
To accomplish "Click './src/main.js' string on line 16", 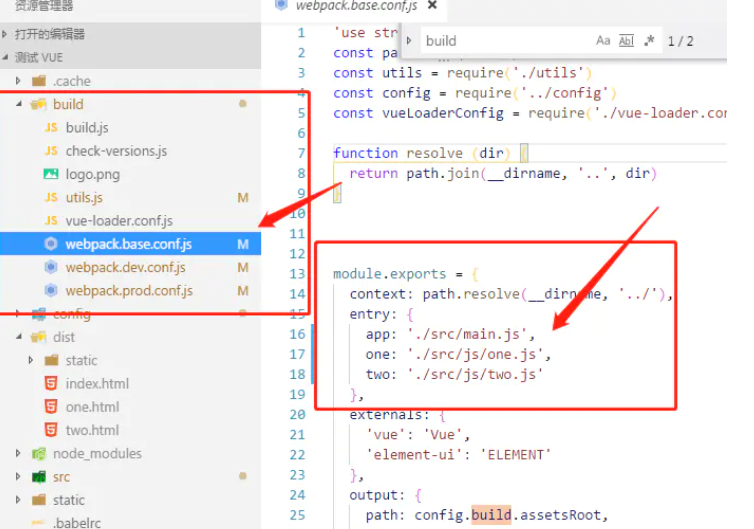I will (467, 334).
